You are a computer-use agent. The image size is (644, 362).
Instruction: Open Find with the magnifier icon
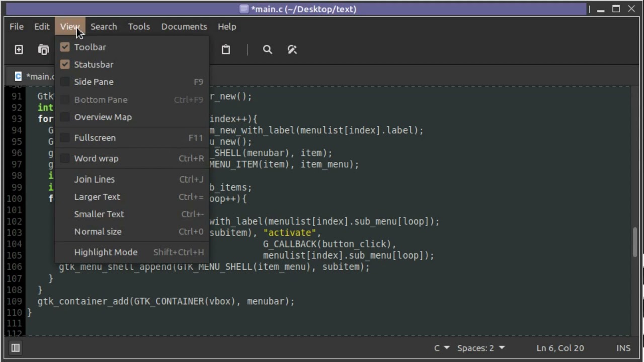[x=267, y=49]
